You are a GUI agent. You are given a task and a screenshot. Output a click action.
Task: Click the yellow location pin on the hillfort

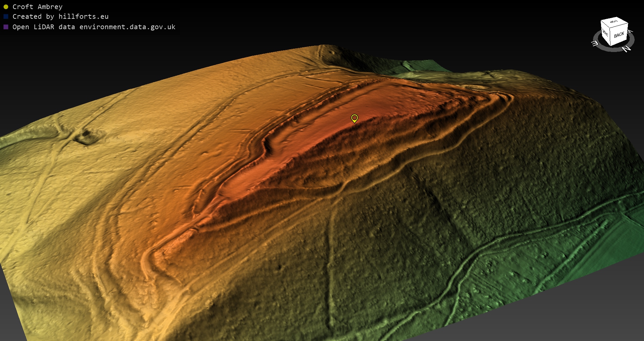tap(354, 118)
